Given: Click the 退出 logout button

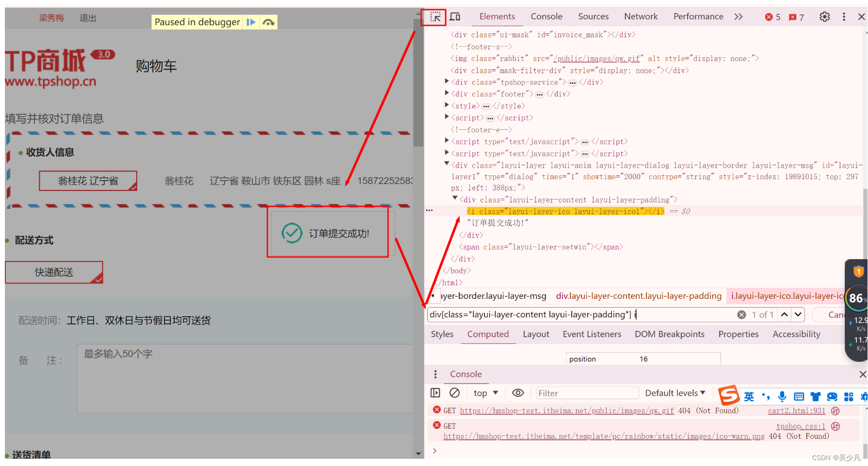Looking at the screenshot, I should [x=87, y=18].
